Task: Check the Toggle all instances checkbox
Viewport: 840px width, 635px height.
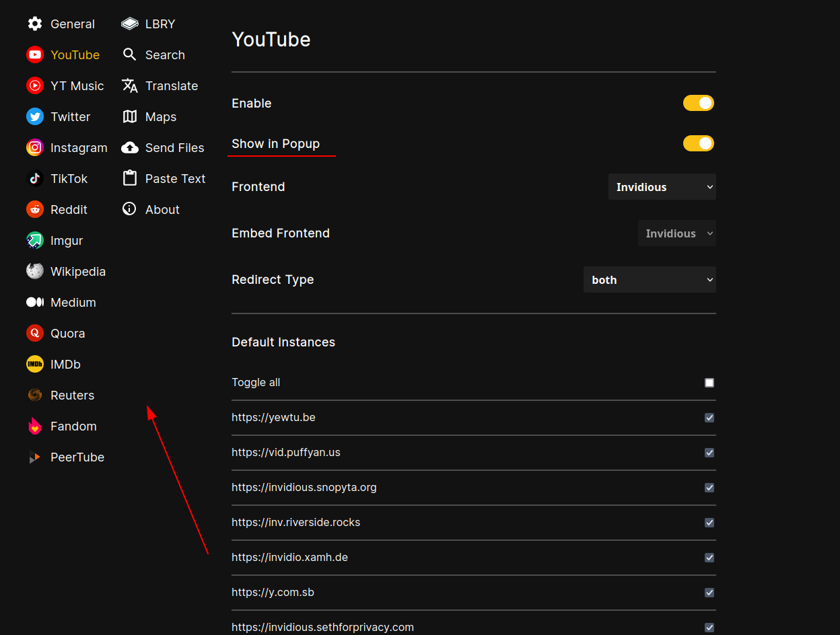Action: (x=709, y=382)
